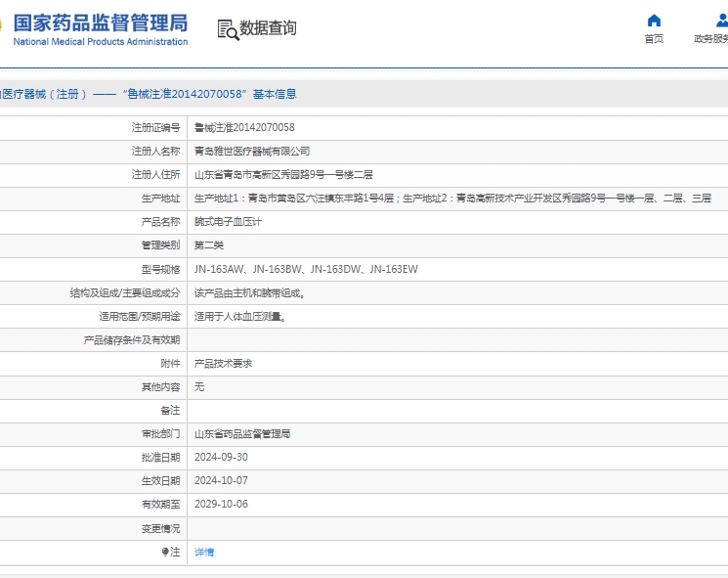The width and height of the screenshot is (728, 578).
Task: Click 该产品由主机和腕带组成 structure text
Action: point(249,293)
